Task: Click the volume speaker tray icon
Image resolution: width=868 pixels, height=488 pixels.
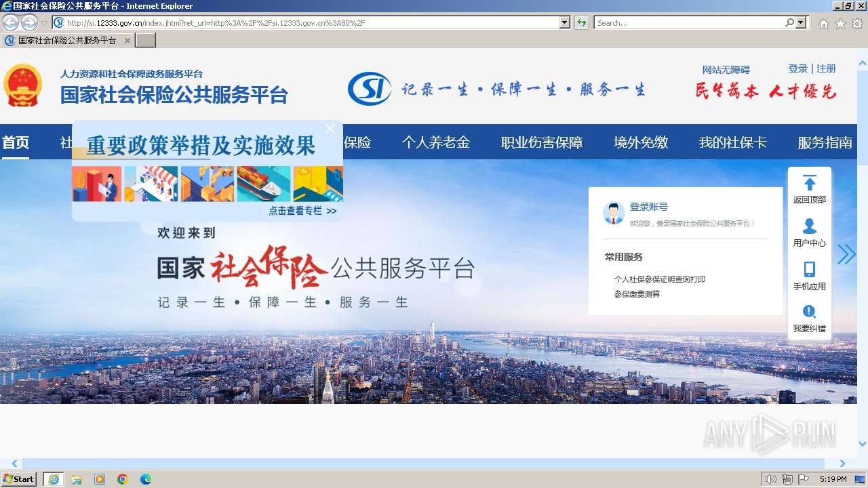Action: point(770,479)
